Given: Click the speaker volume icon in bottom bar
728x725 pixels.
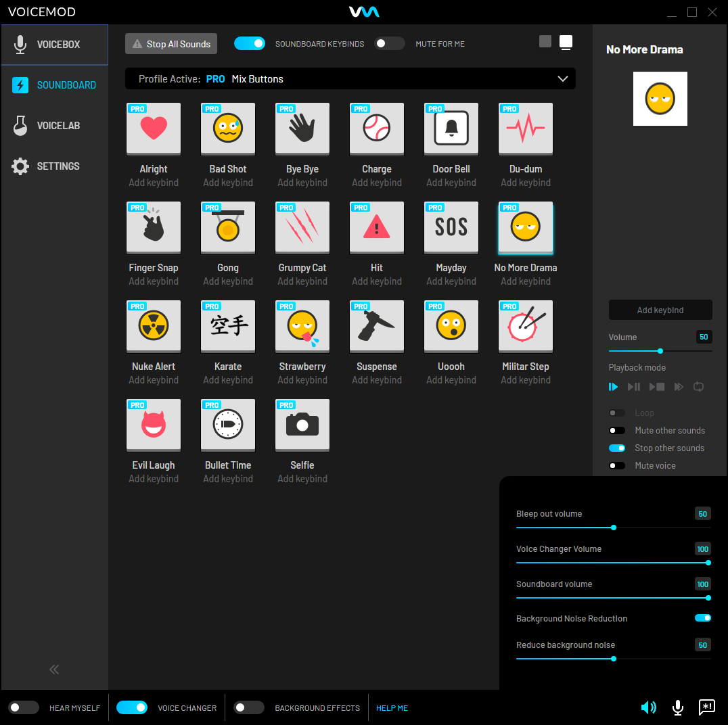Looking at the screenshot, I should 649,707.
